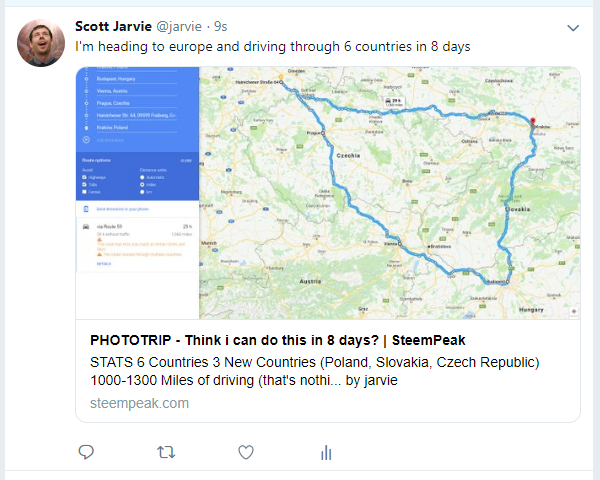The height and width of the screenshot is (480, 600).
Task: Click the car icon beside via Route 59
Action: pos(87,227)
